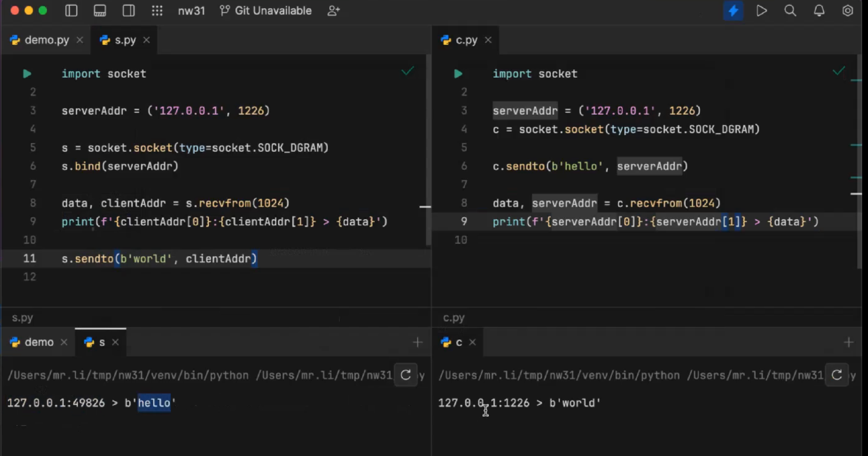
Task: Click line 11 s.sendto code in s.py
Action: click(x=159, y=259)
